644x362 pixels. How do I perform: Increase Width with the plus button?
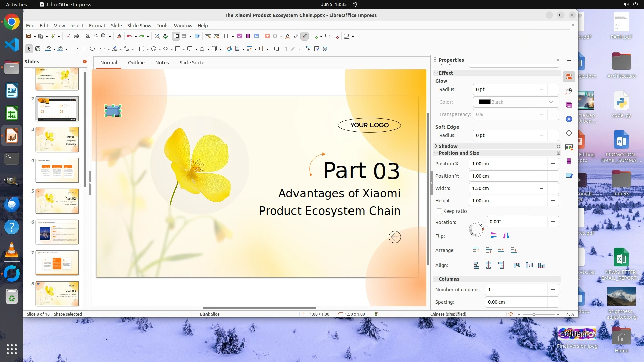point(553,188)
